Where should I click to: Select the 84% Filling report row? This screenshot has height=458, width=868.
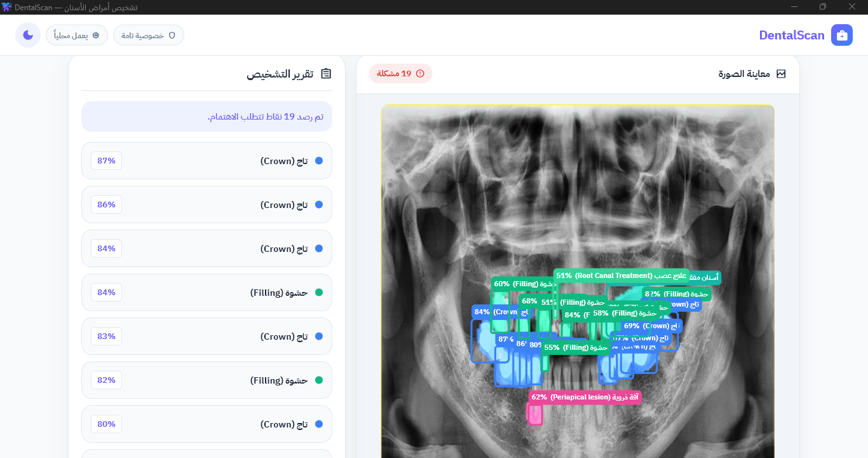click(x=207, y=293)
